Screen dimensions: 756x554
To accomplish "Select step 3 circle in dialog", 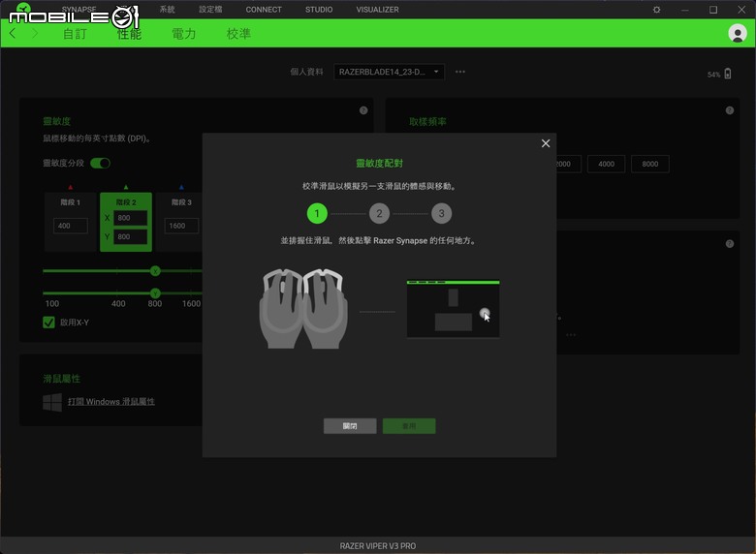I will click(x=441, y=213).
